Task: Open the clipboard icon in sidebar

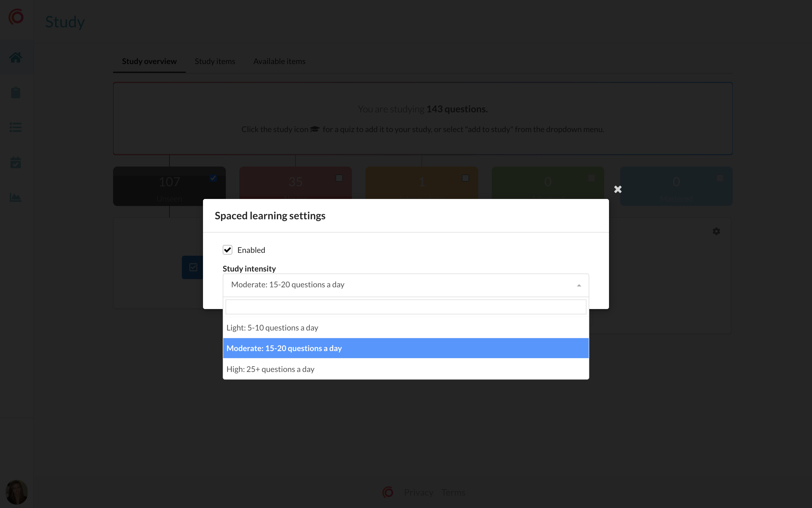Action: [16, 92]
